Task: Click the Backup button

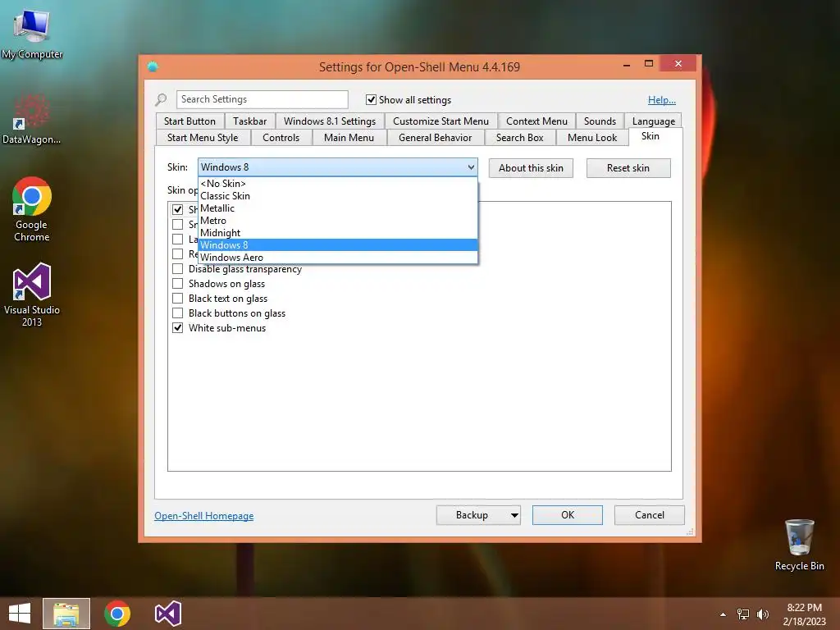Action: 472,515
